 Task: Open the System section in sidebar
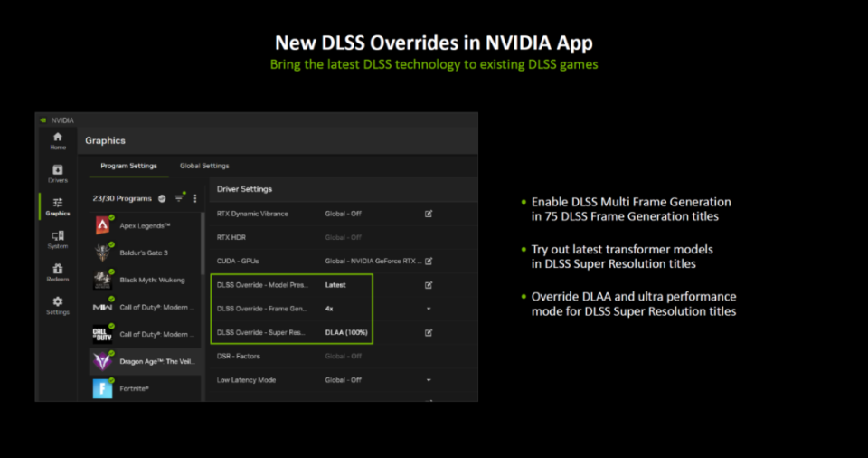(x=58, y=239)
